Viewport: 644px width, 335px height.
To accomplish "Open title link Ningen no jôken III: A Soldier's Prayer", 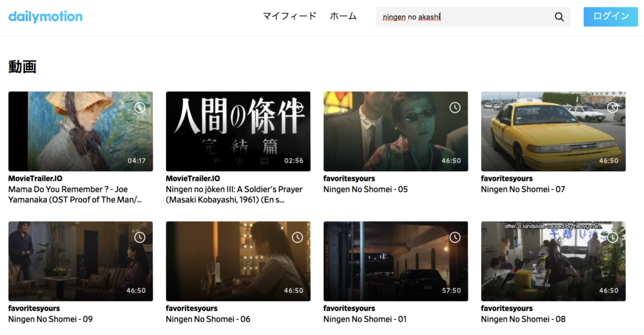I will (234, 195).
